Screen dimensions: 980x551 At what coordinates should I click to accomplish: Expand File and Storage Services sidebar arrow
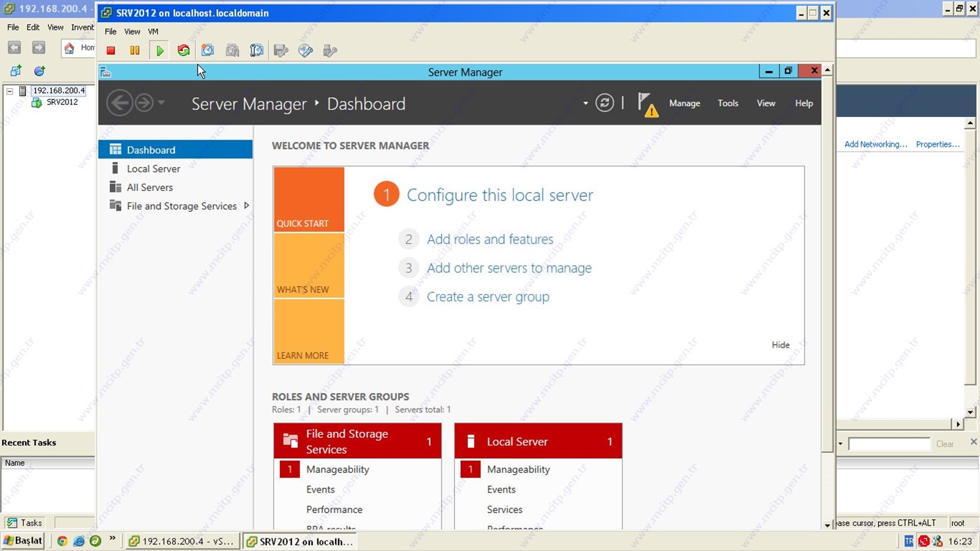pos(247,205)
